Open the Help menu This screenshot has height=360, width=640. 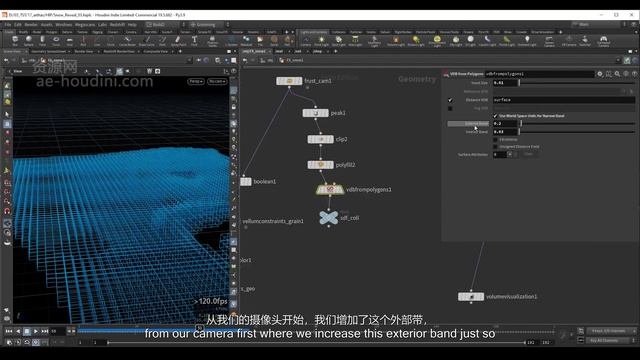click(132, 24)
